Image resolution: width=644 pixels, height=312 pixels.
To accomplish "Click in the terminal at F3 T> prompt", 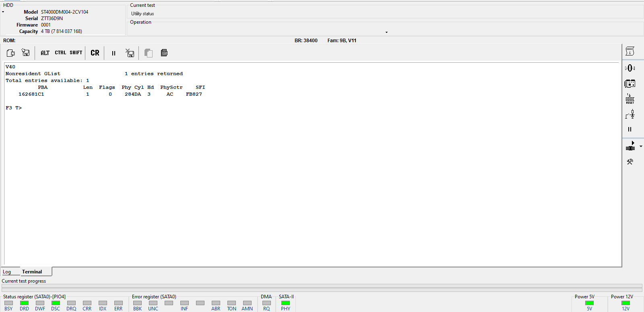I will (14, 108).
